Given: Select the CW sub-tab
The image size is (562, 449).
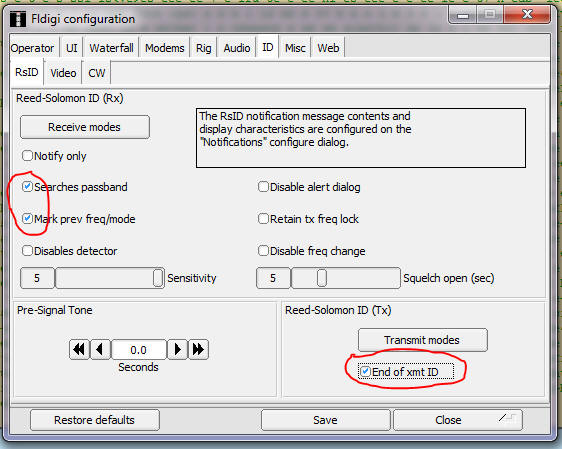Looking at the screenshot, I should point(96,73).
